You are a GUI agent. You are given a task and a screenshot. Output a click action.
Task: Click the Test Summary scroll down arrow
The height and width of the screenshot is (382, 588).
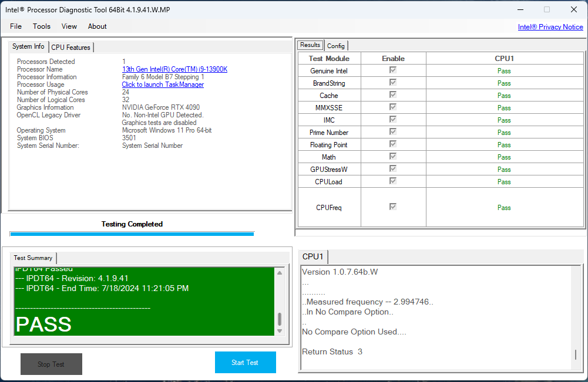click(x=280, y=331)
